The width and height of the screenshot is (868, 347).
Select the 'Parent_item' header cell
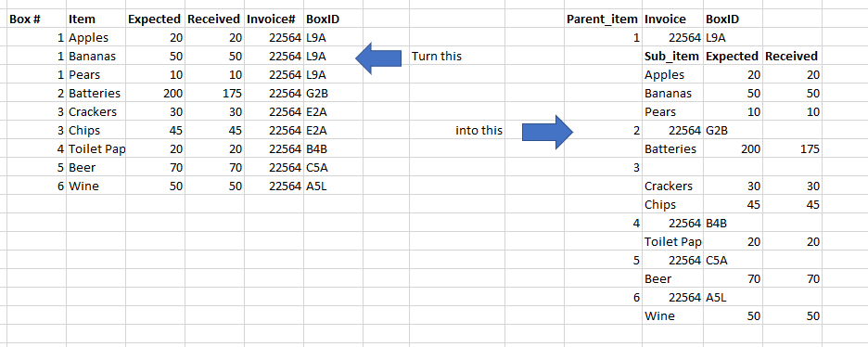[x=604, y=19]
